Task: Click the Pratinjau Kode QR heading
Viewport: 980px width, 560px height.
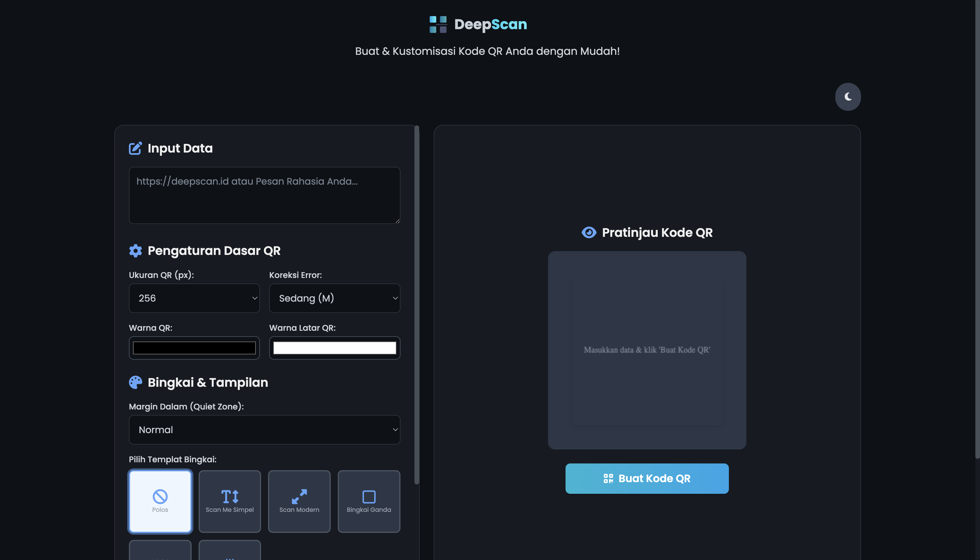Action: [657, 232]
